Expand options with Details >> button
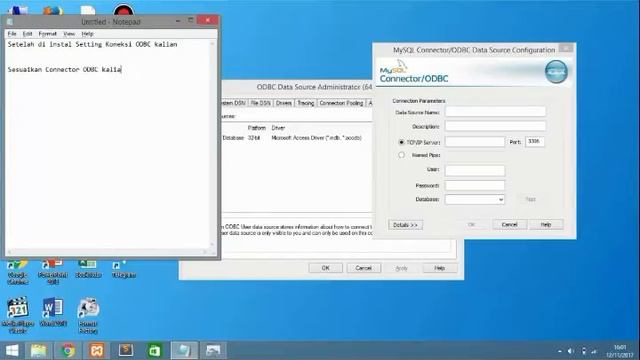Image resolution: width=640 pixels, height=360 pixels. click(x=405, y=225)
